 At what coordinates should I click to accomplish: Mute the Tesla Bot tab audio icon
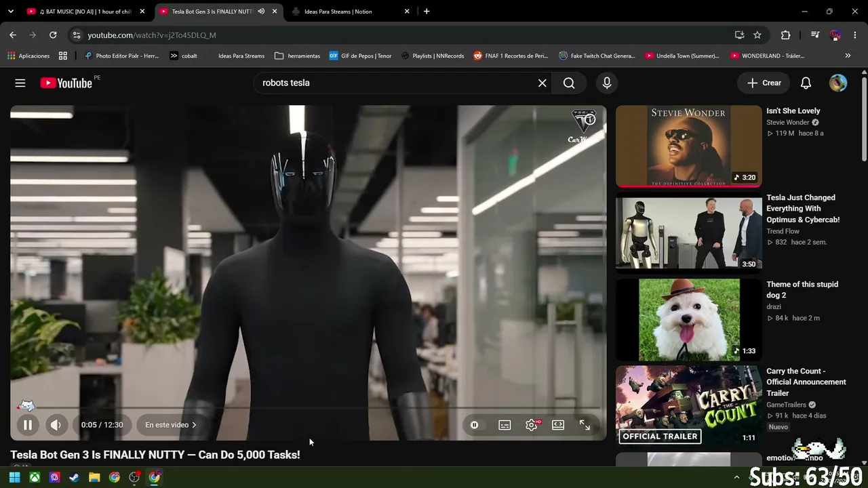click(x=261, y=12)
